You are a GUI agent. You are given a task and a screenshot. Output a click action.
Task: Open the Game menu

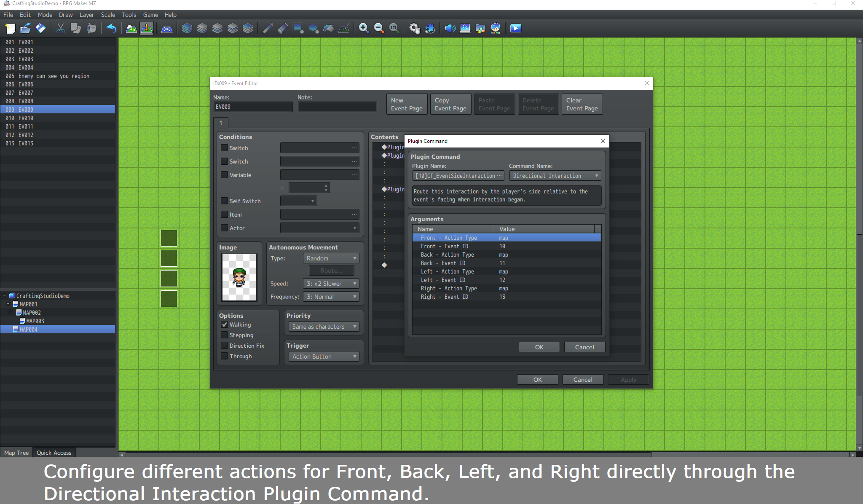click(x=150, y=15)
